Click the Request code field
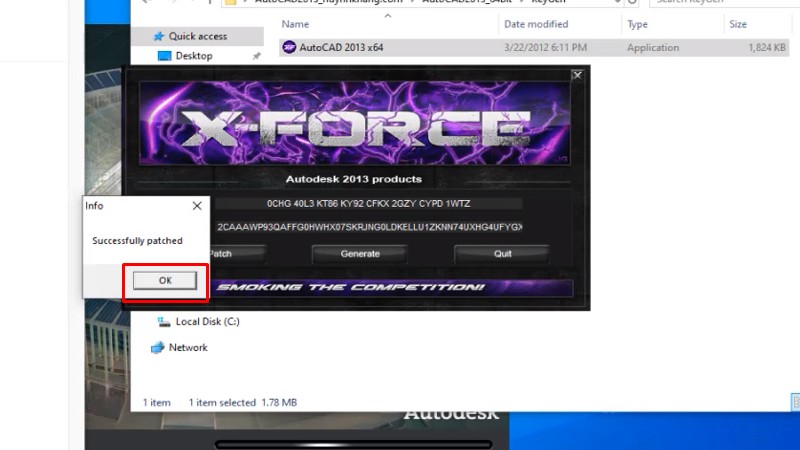This screenshot has height=450, width=800. click(x=367, y=204)
